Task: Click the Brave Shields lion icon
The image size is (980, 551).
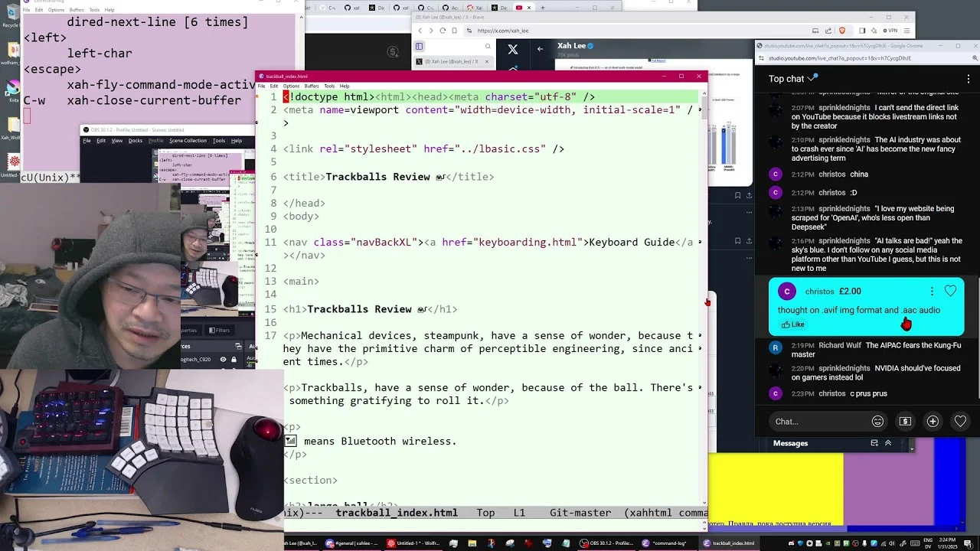Action: (842, 31)
